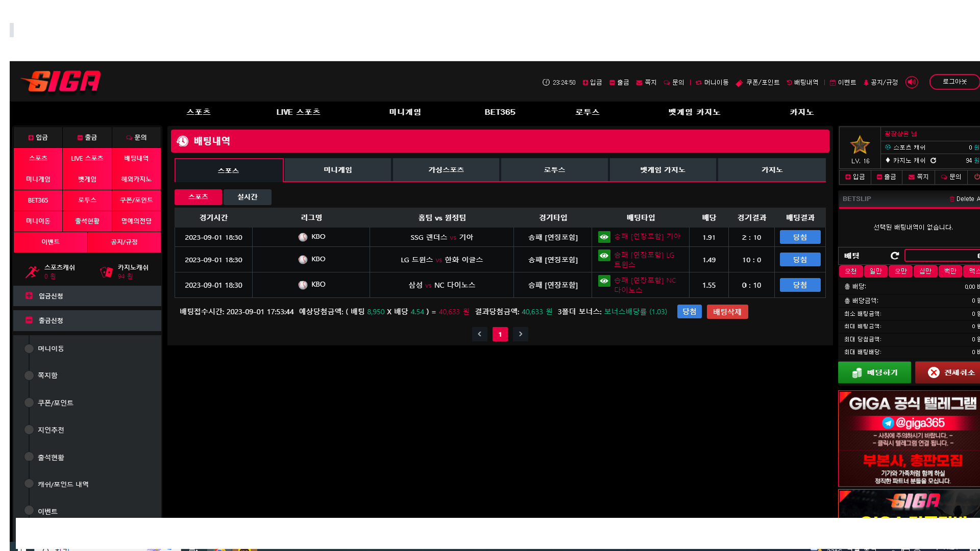The image size is (980, 551).
Task: Switch to 로투스 betting history tab
Action: pos(554,170)
